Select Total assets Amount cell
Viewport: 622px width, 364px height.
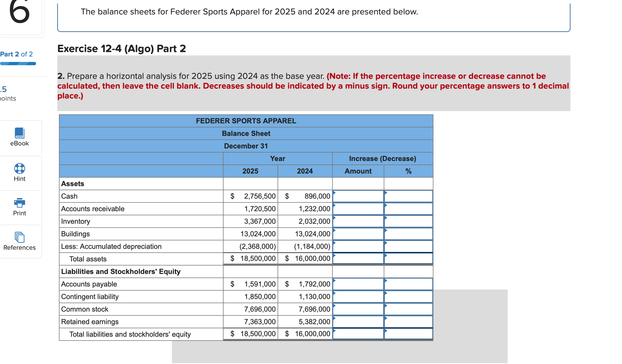pyautogui.click(x=358, y=258)
